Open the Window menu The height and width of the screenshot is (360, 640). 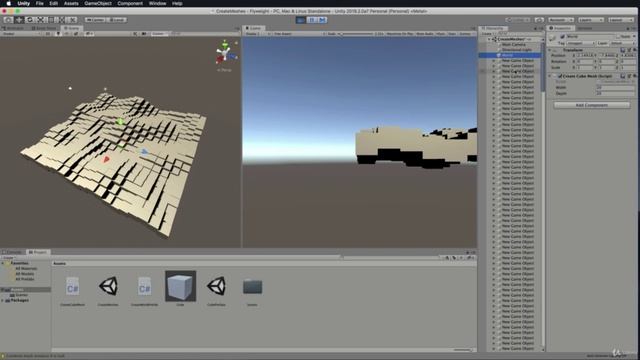[157, 3]
